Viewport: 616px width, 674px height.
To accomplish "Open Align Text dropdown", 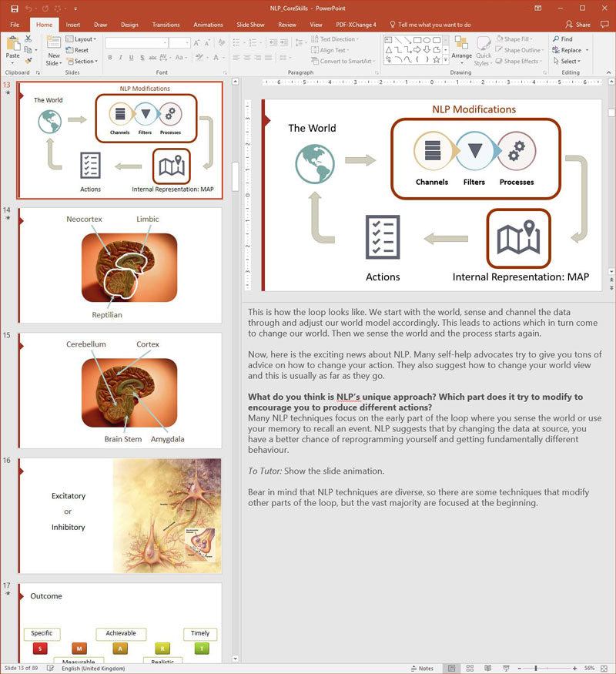I will [330, 50].
